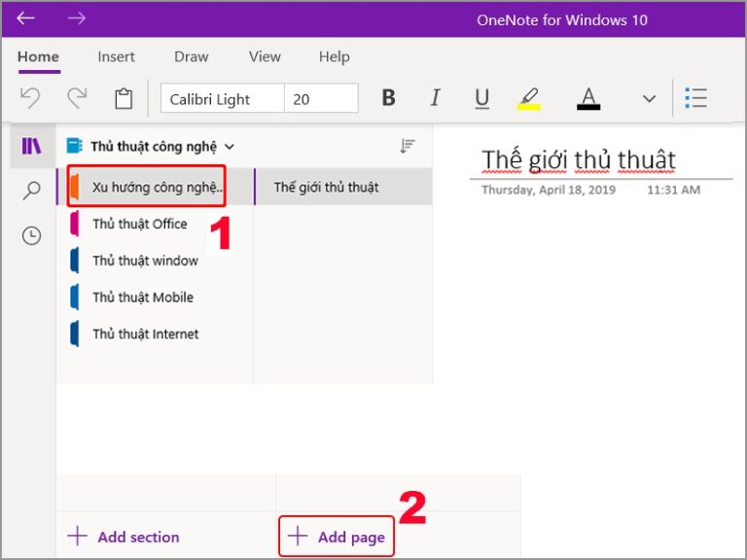Open the Thế giới thủ thuật page
Screen dimensions: 747x560
point(343,187)
